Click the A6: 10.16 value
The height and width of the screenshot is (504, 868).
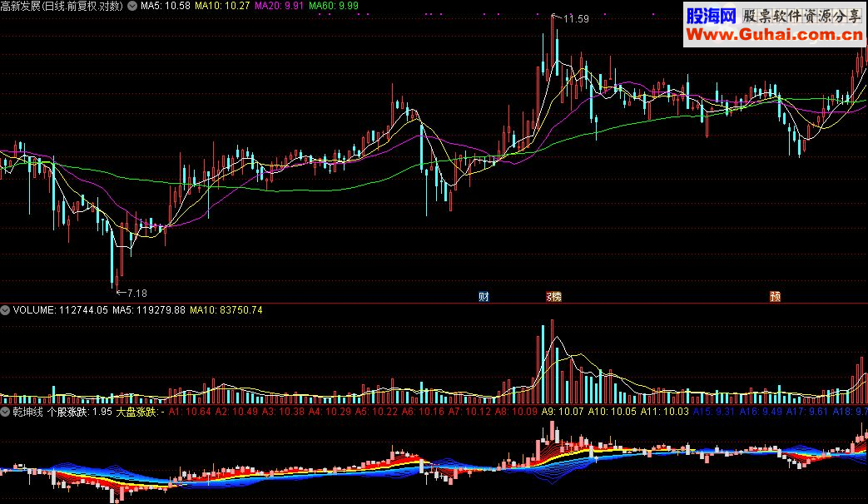coord(423,413)
